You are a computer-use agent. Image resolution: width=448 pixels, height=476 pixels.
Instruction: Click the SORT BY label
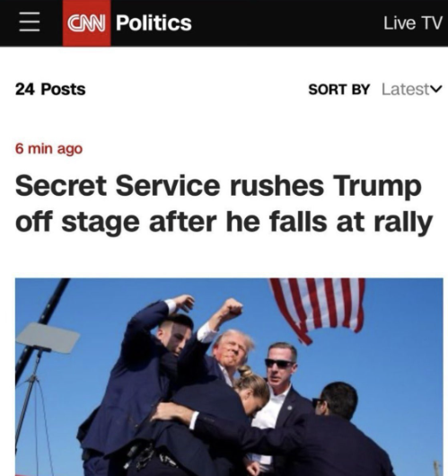pyautogui.click(x=339, y=89)
